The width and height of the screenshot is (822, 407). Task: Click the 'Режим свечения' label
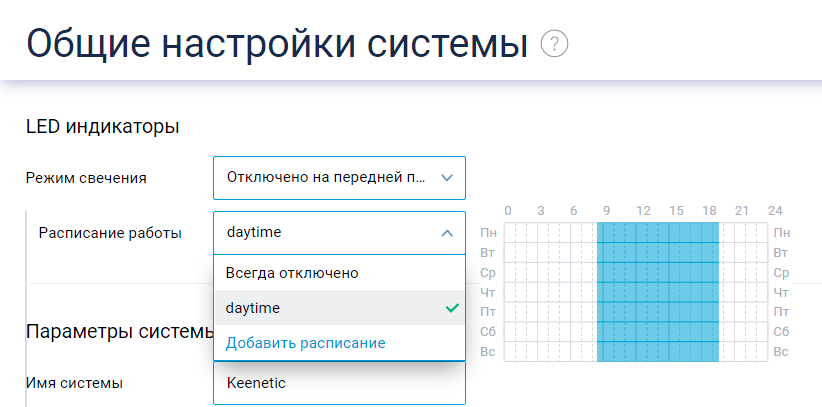86,178
